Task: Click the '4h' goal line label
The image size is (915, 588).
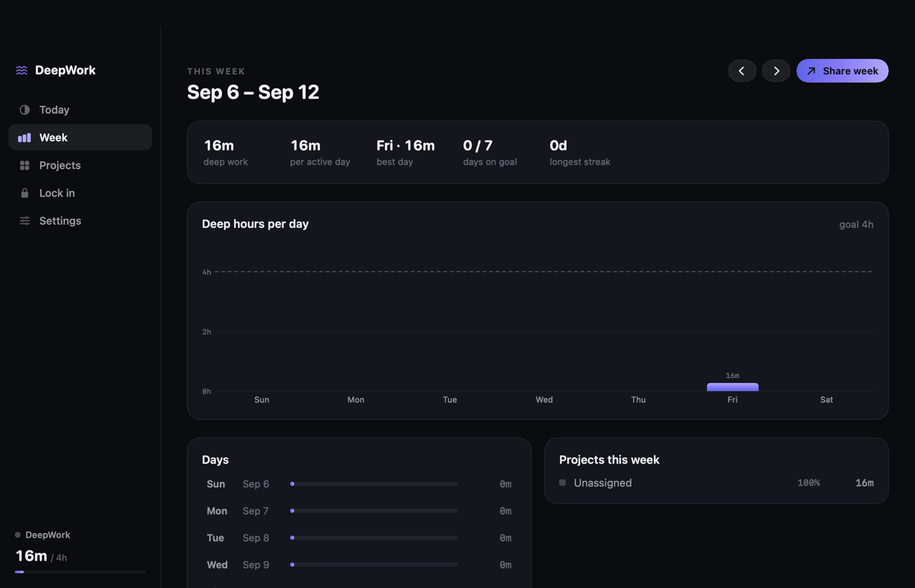Action: 207,272
